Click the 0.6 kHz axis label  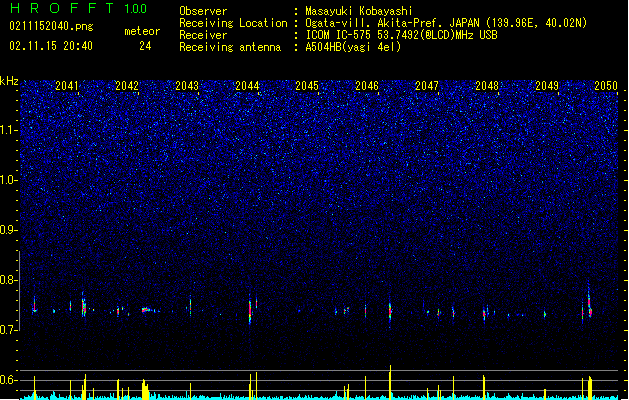[9, 380]
